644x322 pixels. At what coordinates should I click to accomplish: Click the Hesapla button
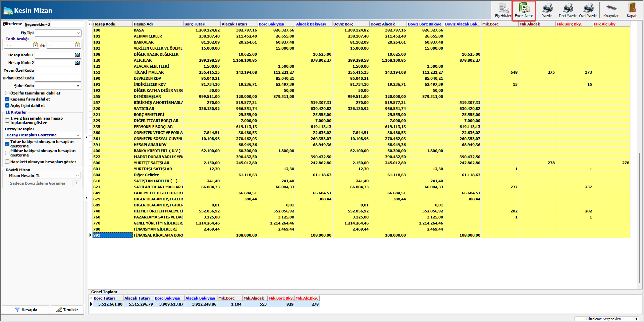click(x=26, y=310)
